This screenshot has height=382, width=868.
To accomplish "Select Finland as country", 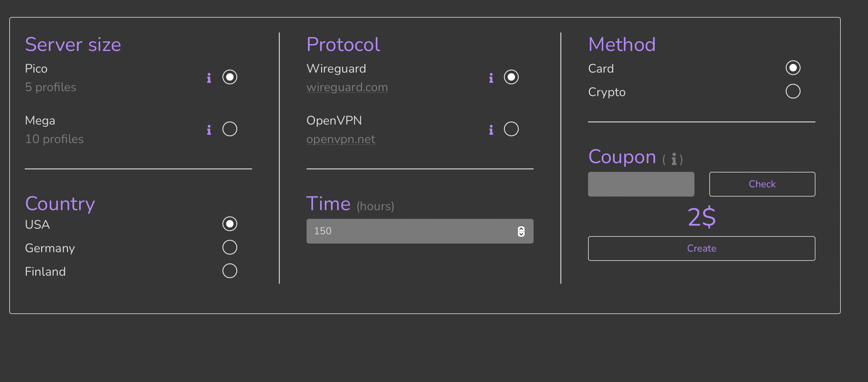I will tap(230, 271).
